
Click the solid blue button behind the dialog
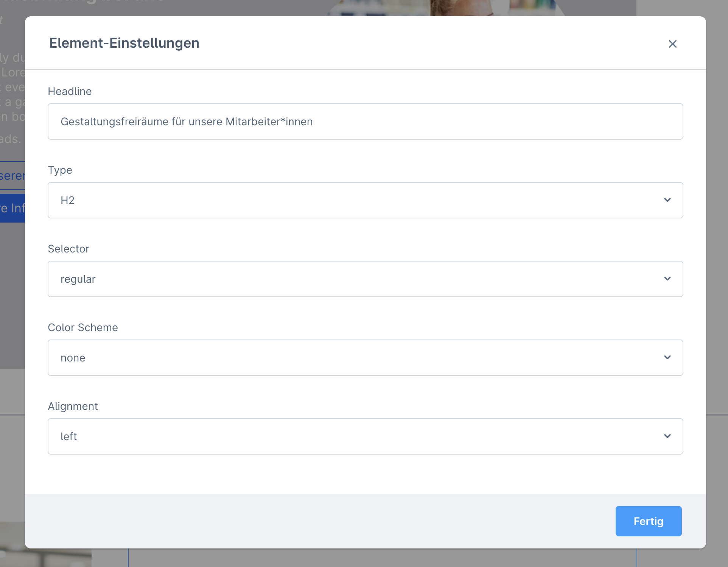point(12,208)
